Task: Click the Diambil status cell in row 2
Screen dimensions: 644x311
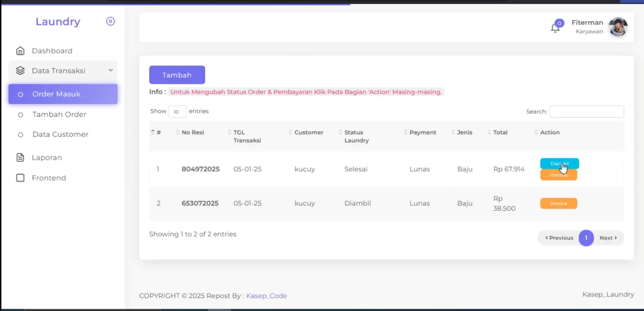Action: click(x=358, y=203)
